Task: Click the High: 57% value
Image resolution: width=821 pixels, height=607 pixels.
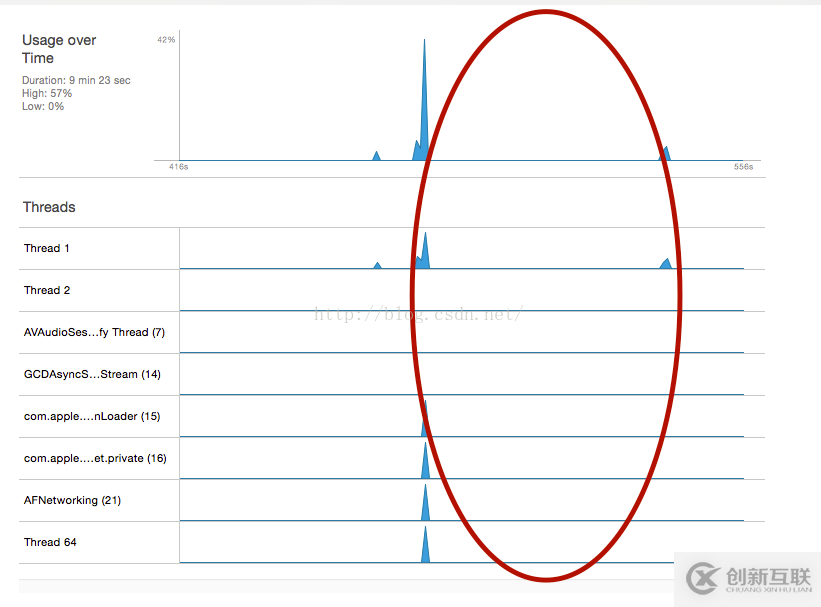Action: point(47,93)
